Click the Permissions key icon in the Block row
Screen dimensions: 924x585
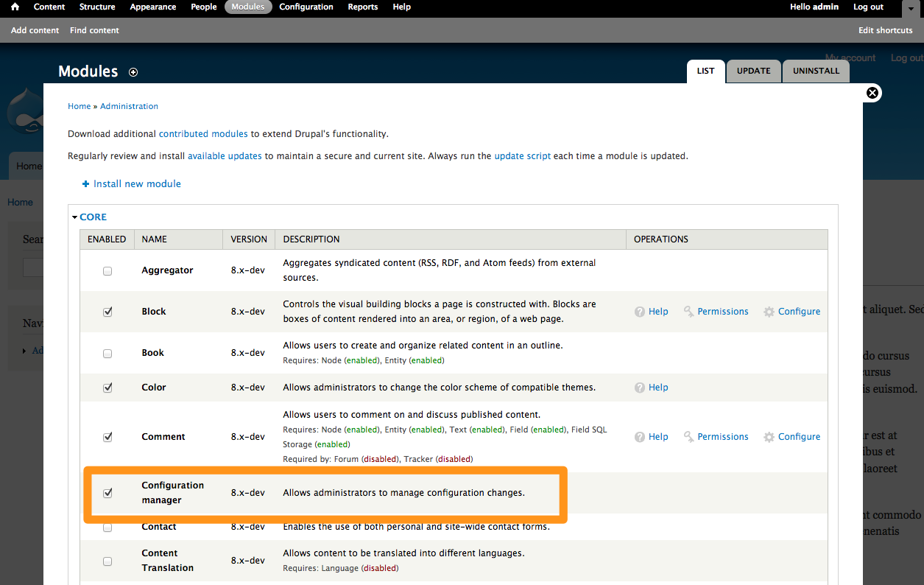click(689, 312)
